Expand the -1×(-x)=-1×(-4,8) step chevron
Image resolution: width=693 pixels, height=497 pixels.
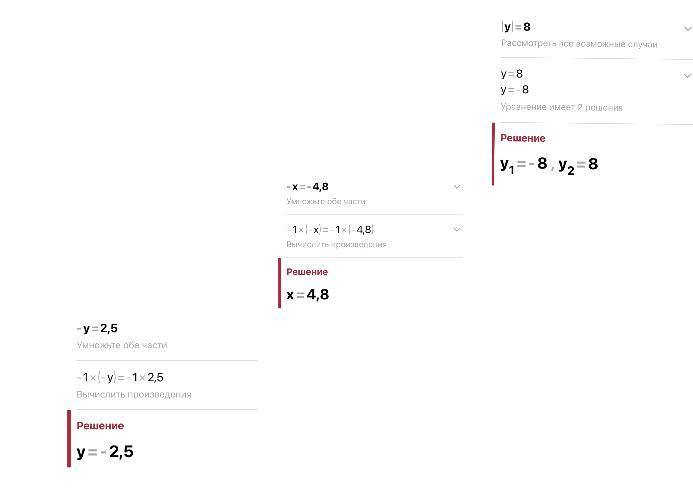(457, 229)
